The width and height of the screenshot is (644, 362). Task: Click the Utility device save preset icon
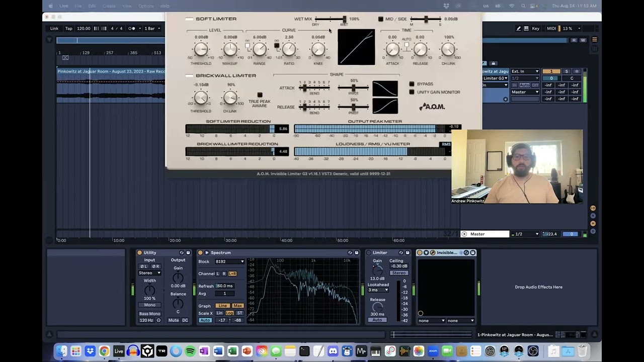188,253
